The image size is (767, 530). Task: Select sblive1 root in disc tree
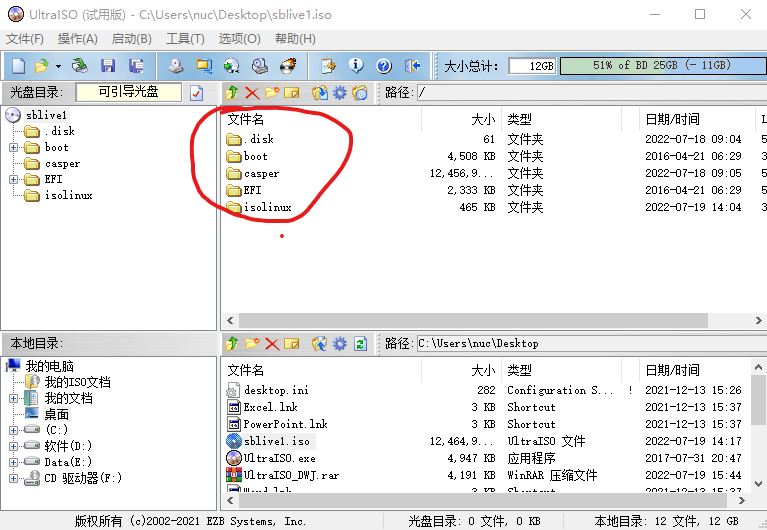(46, 115)
